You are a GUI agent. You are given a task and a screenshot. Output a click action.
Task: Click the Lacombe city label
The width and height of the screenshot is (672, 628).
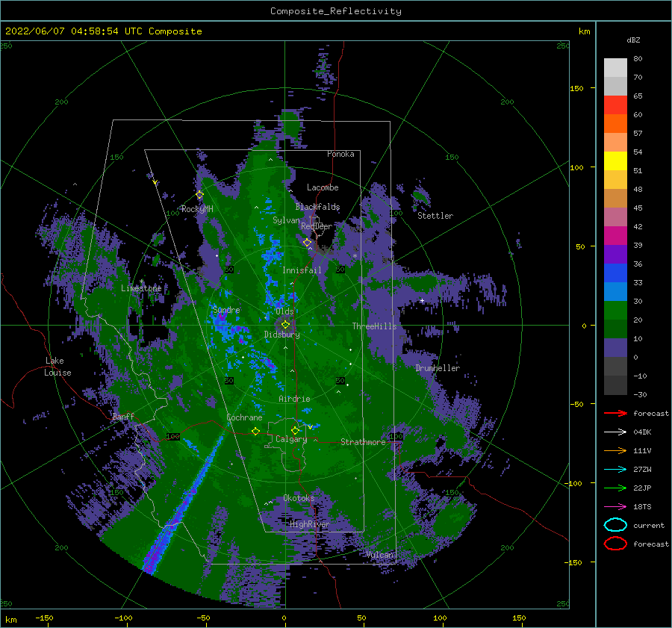tap(323, 187)
